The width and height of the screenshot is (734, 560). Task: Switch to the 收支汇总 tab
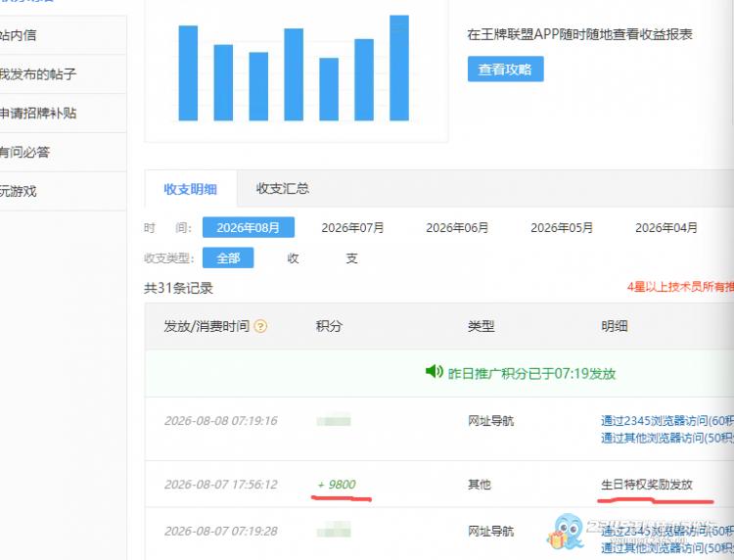point(283,188)
